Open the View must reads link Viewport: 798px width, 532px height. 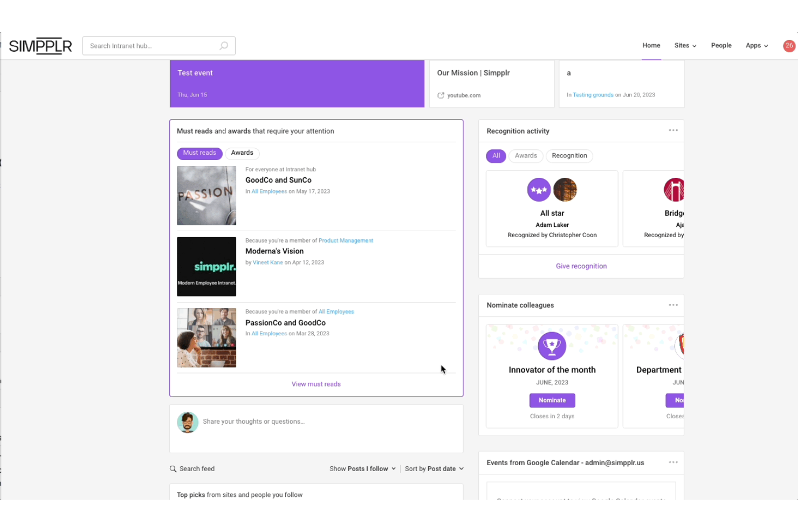coord(316,384)
